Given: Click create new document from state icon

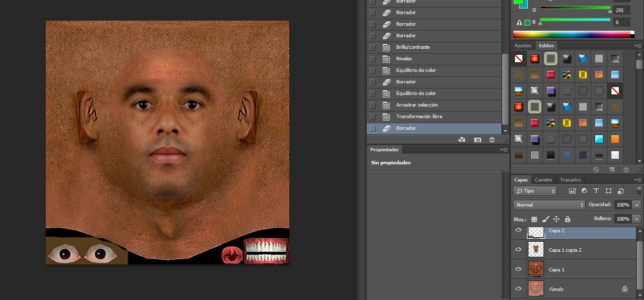Looking at the screenshot, I should 462,140.
